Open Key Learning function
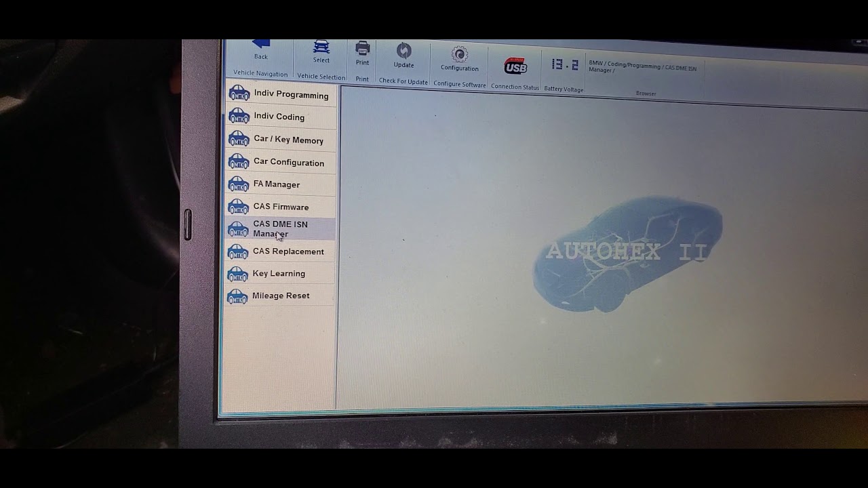This screenshot has height=488, width=868. 279,273
